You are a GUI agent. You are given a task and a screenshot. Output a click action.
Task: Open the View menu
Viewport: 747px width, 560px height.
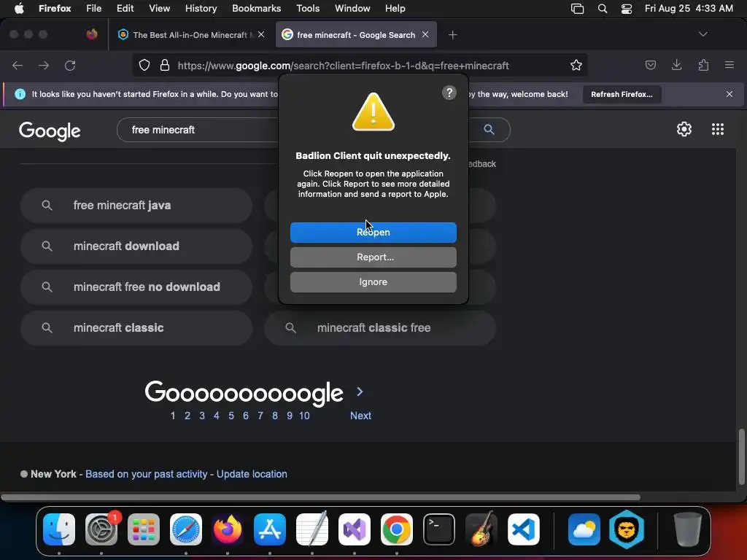(x=159, y=9)
